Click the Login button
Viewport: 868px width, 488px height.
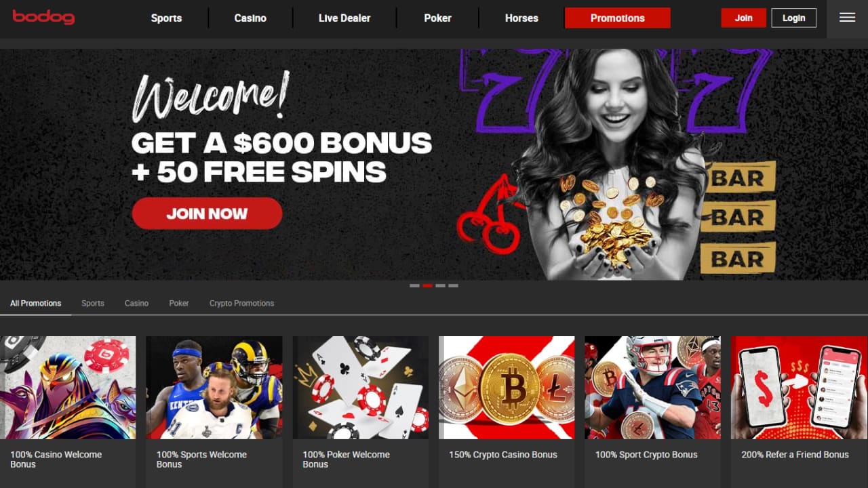794,18
